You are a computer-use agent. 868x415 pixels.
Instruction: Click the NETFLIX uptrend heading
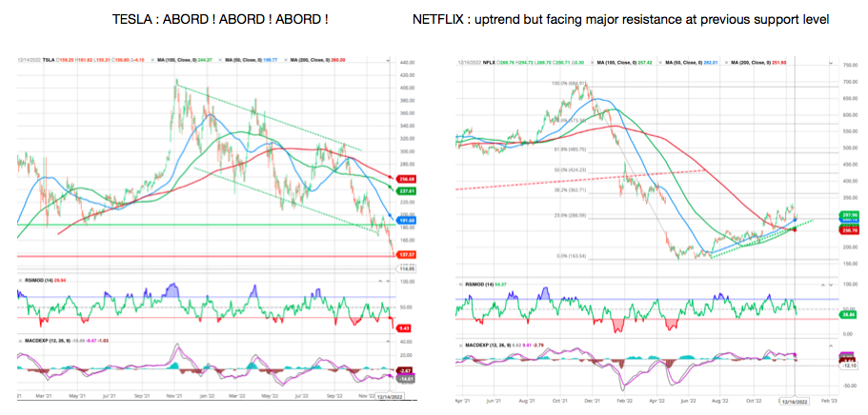click(620, 20)
